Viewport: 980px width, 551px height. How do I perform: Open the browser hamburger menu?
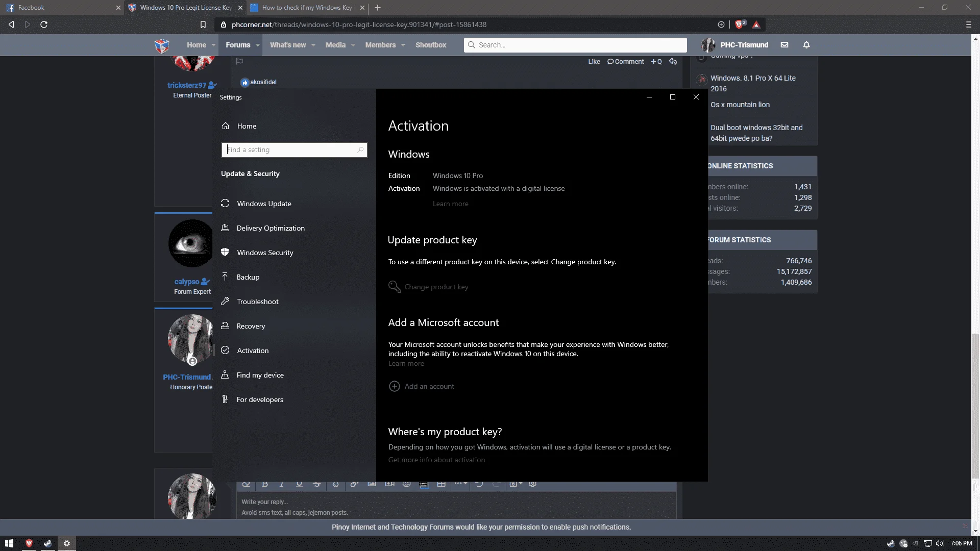pyautogui.click(x=968, y=24)
